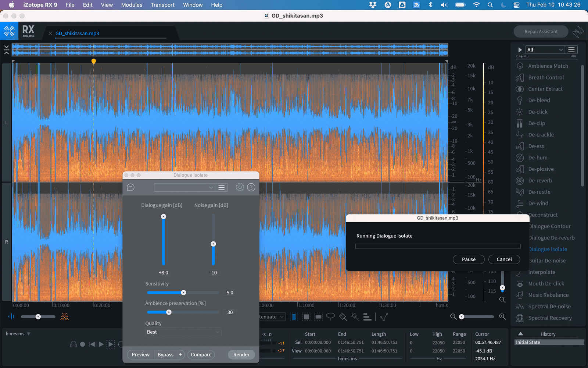Toggle module list play filter icon
The height and width of the screenshot is (368, 588).
520,50
